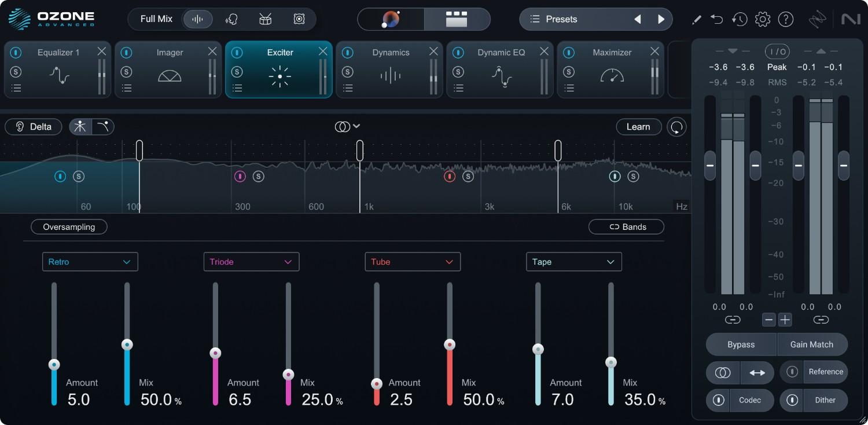This screenshot has height=425, width=868.
Task: Toggle the Dither power button
Action: tap(792, 400)
